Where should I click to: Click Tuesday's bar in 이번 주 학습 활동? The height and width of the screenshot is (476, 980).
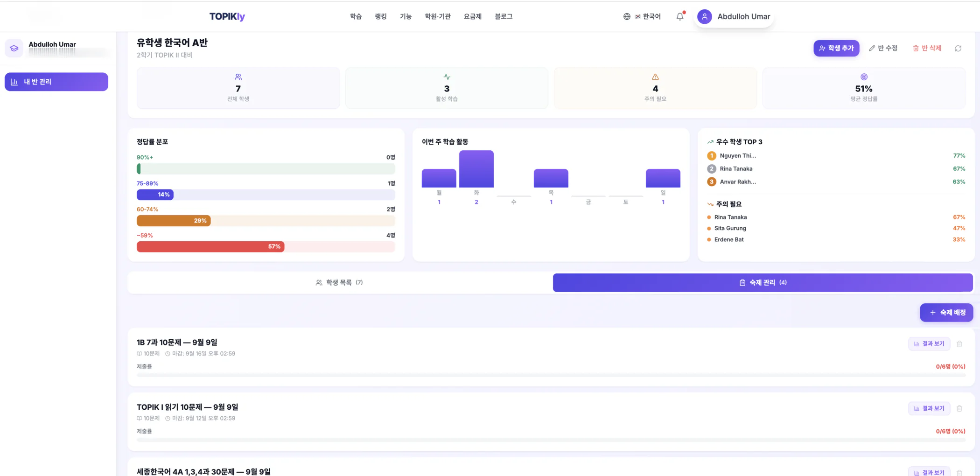476,169
